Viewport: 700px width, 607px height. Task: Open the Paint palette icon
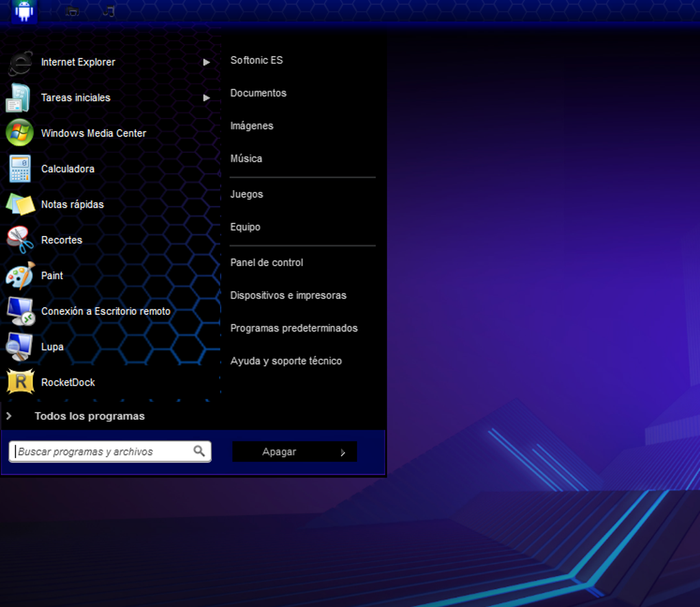[x=20, y=276]
